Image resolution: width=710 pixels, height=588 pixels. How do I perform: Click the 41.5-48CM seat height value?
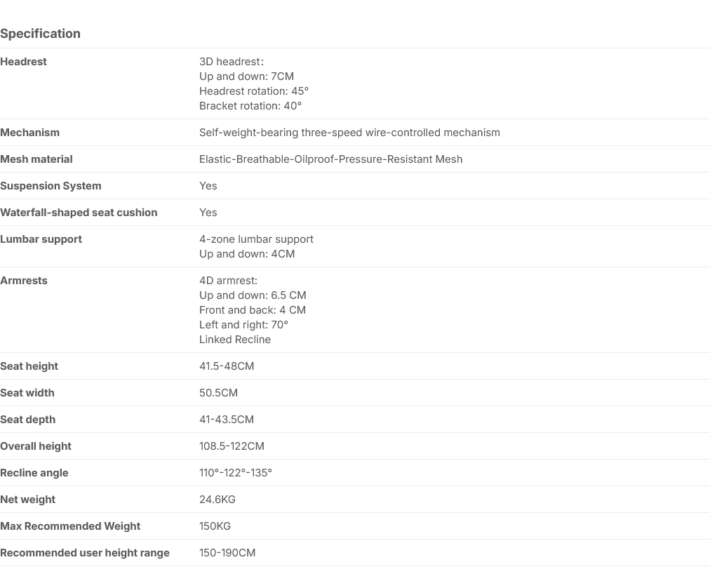[x=227, y=366]
